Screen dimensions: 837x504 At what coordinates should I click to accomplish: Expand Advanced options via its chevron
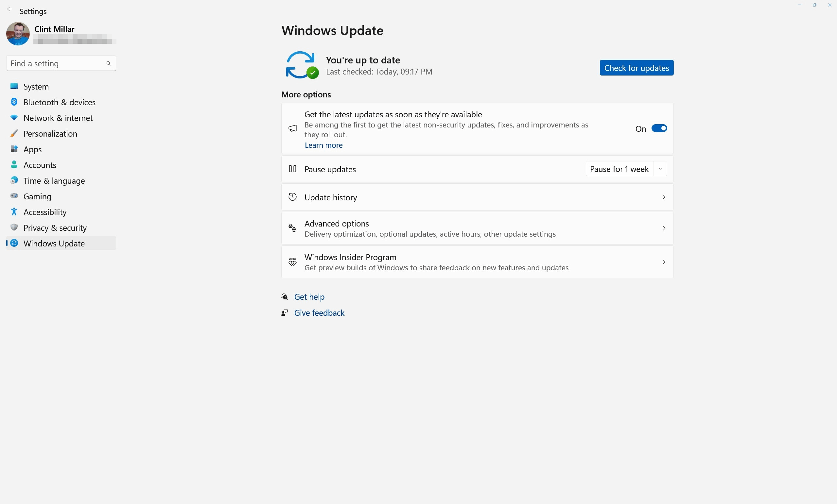point(664,228)
